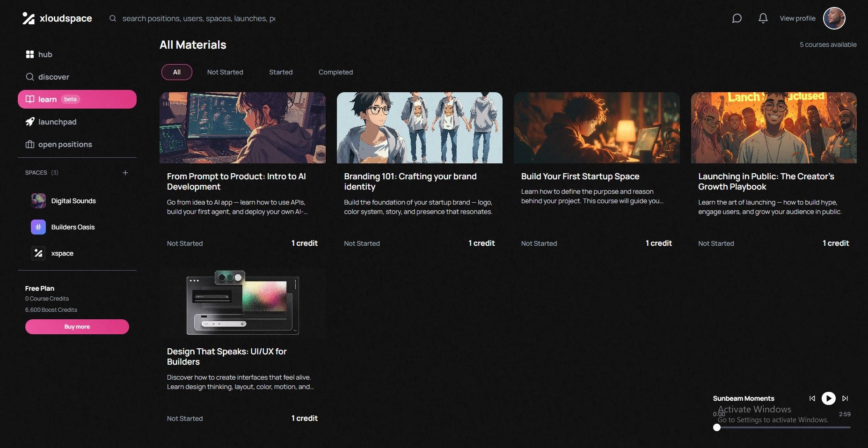This screenshot has height=448, width=868.
Task: Open Design That Speaks course thumbnail
Action: pos(242,303)
